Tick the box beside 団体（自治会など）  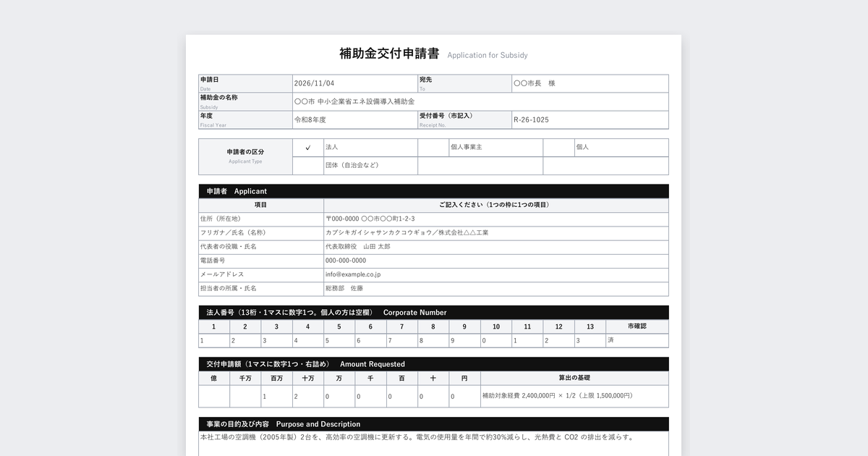click(x=308, y=166)
